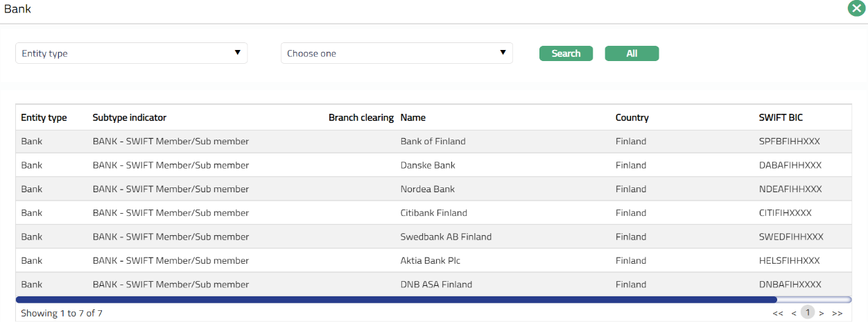The image size is (868, 322).
Task: Choose Nordea Bank from the list
Action: (x=428, y=189)
